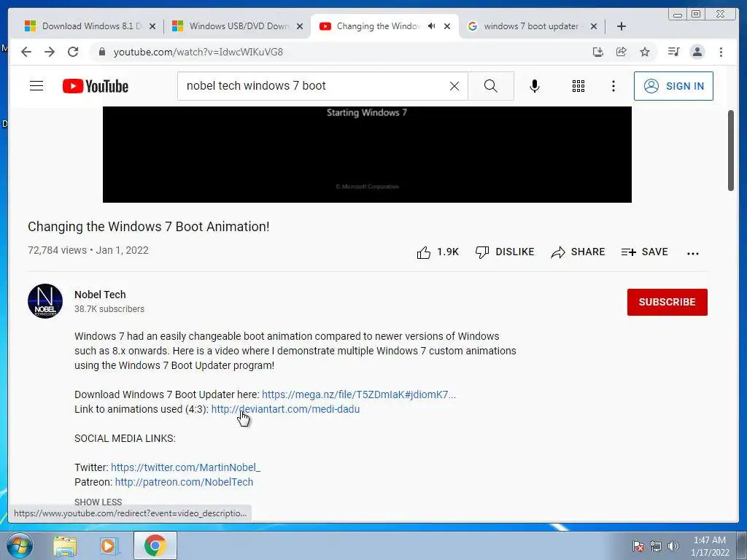Click the DISLIKE thumbs down button
The width and height of the screenshot is (747, 560).
point(505,252)
